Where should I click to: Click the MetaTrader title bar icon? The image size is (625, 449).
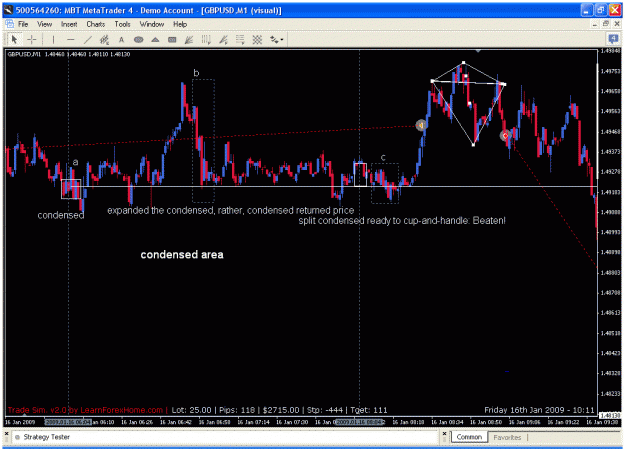click(9, 10)
